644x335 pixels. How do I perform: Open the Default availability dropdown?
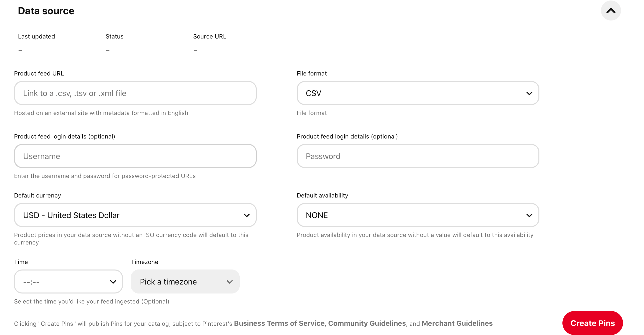(x=418, y=215)
